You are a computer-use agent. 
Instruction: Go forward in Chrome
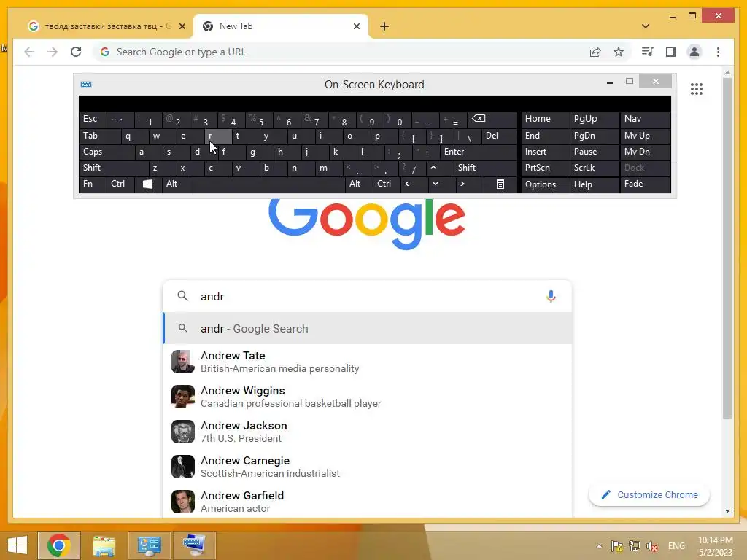pos(53,52)
